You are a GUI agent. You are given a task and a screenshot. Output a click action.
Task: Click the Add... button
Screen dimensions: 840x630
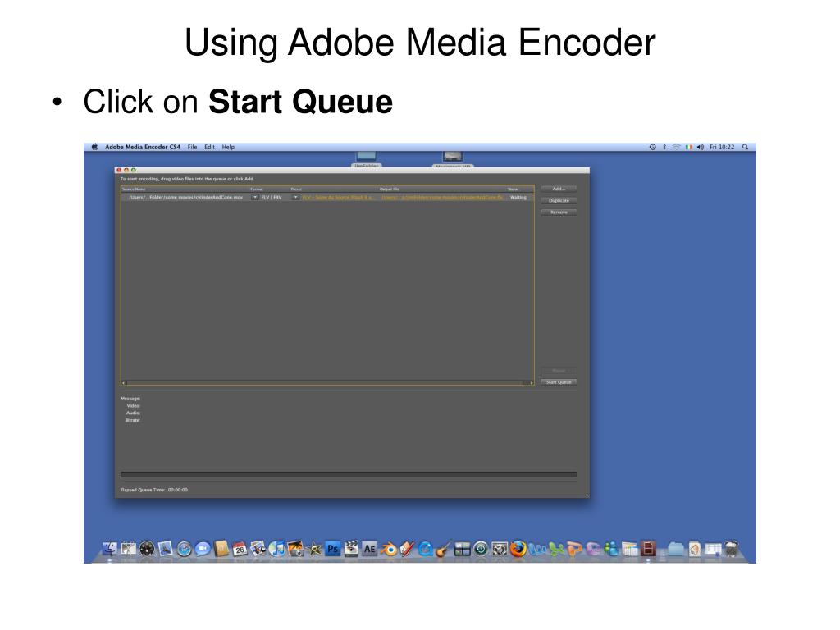point(558,189)
